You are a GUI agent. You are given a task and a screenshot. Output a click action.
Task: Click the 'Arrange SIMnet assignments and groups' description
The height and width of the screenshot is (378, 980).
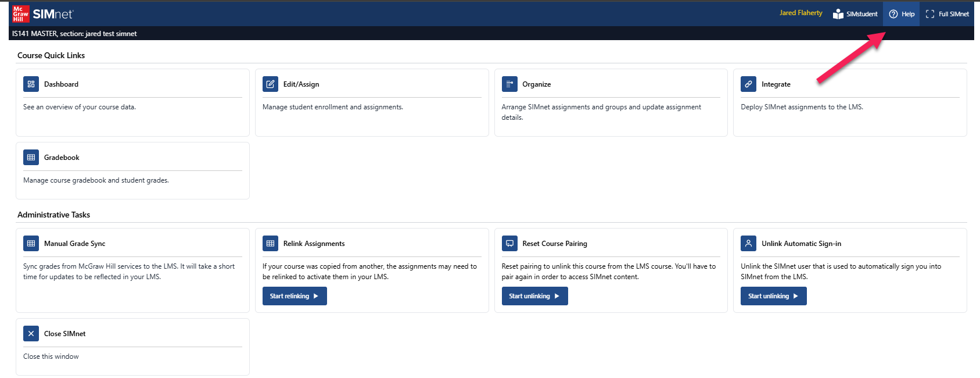pos(601,112)
